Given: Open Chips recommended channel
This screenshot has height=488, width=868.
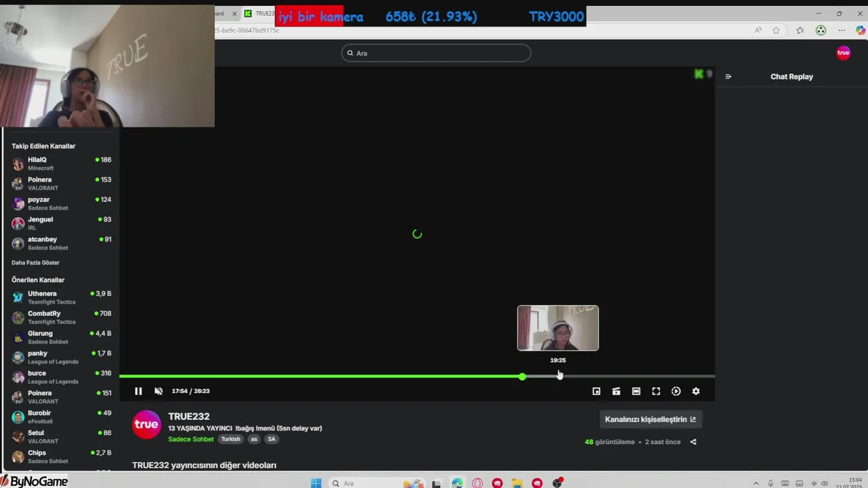Looking at the screenshot, I should click(61, 457).
